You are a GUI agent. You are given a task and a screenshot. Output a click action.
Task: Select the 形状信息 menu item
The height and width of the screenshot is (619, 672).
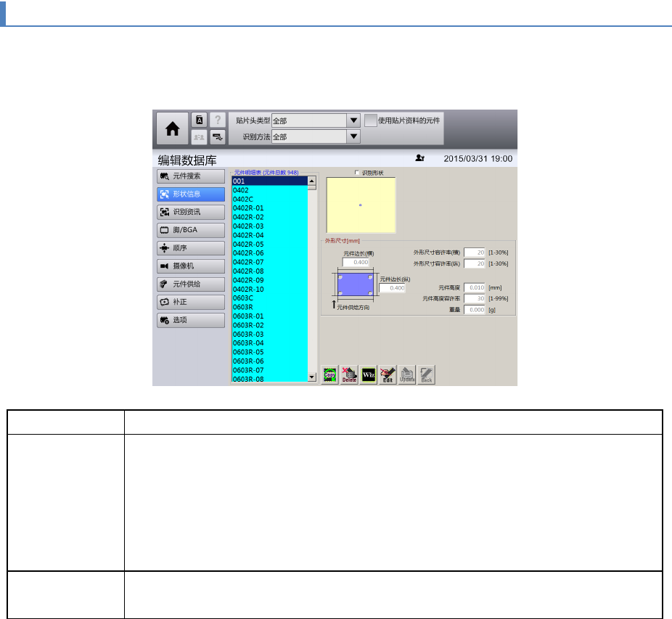pyautogui.click(x=191, y=194)
